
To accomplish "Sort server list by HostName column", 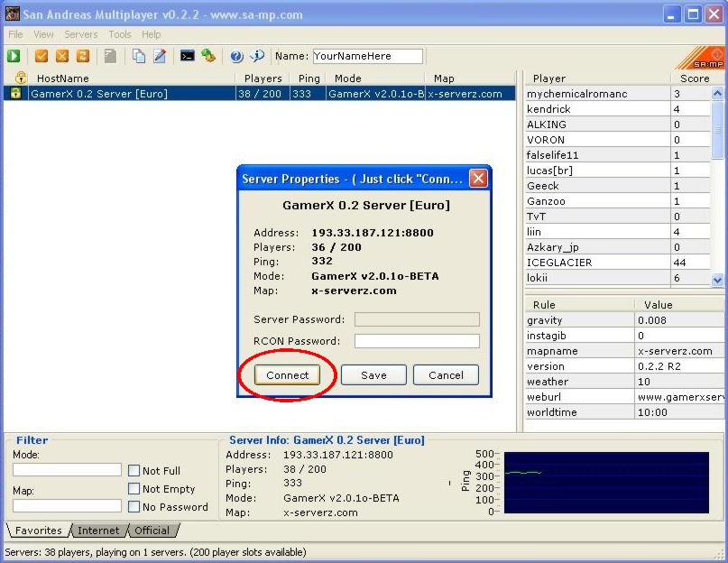I will [x=132, y=78].
